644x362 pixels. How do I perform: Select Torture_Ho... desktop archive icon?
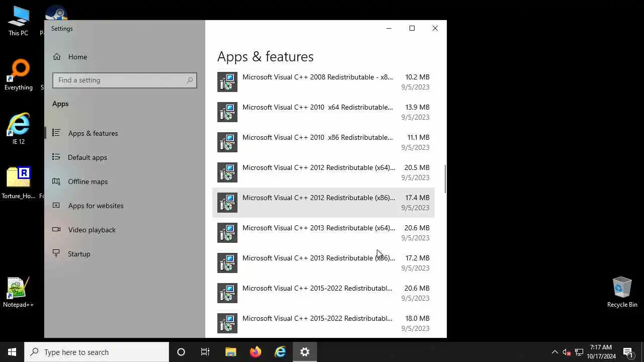19,183
